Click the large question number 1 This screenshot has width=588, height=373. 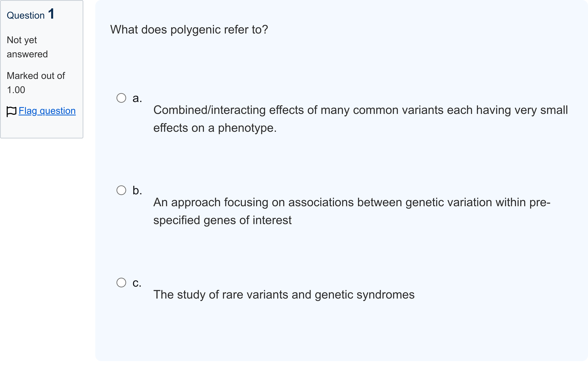pyautogui.click(x=51, y=14)
